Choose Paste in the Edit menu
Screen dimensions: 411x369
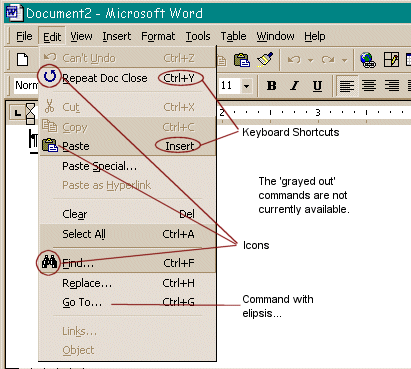128,146
